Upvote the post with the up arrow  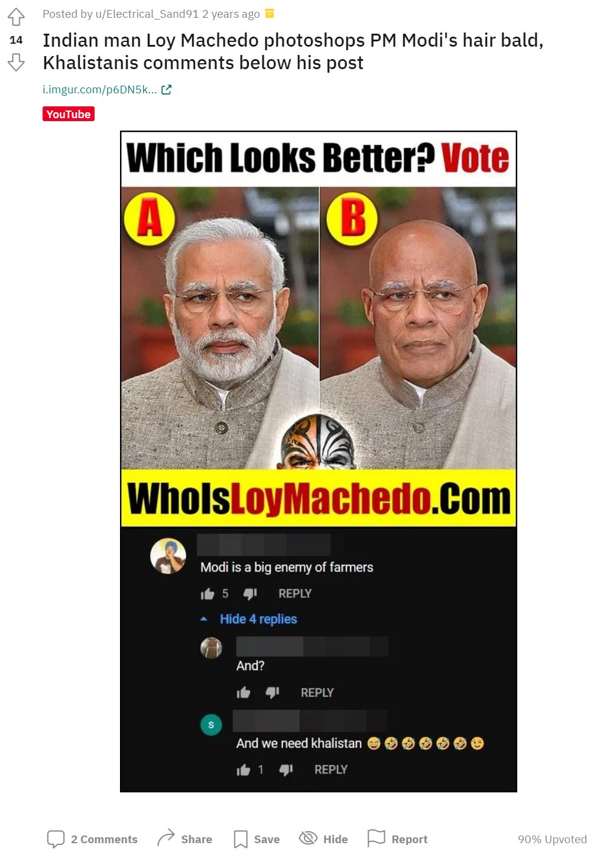click(16, 17)
